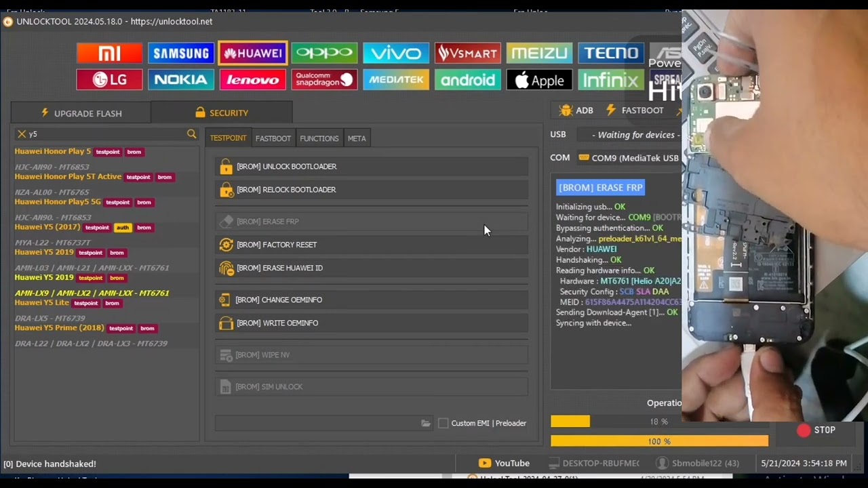Select the Vsmart brand icon
The width and height of the screenshot is (868, 488).
pos(468,53)
